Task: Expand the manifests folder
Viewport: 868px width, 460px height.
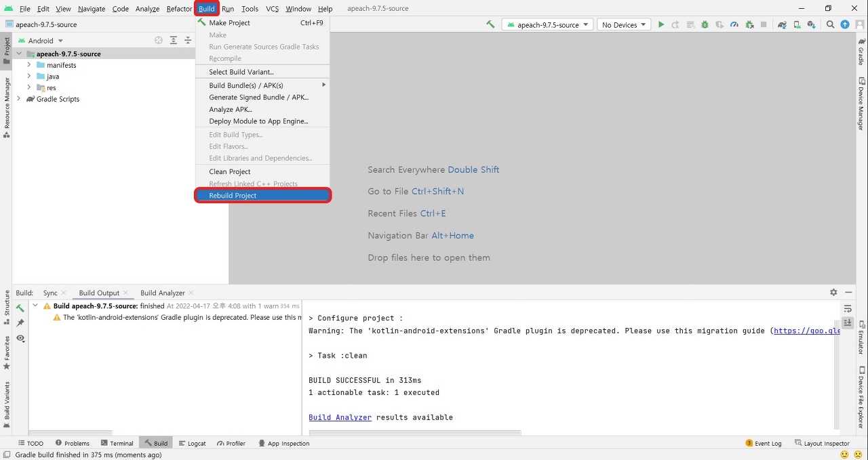Action: click(x=29, y=65)
